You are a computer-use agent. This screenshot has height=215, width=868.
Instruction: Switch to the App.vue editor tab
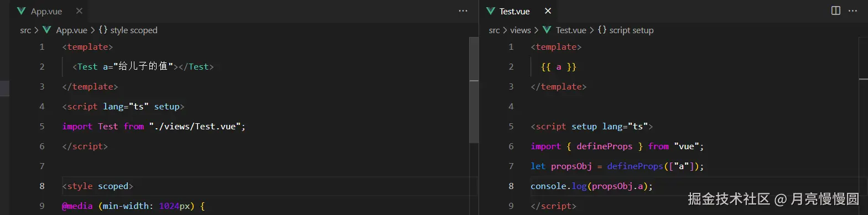coord(46,11)
